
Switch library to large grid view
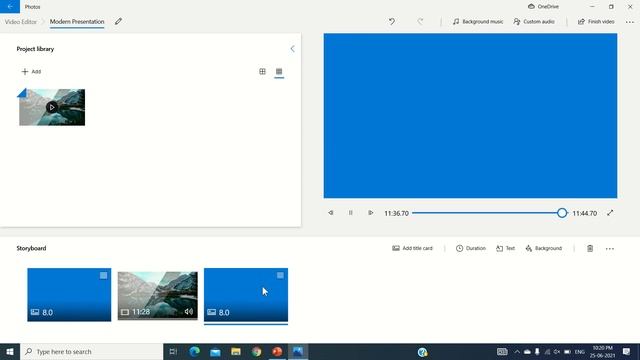tap(262, 71)
